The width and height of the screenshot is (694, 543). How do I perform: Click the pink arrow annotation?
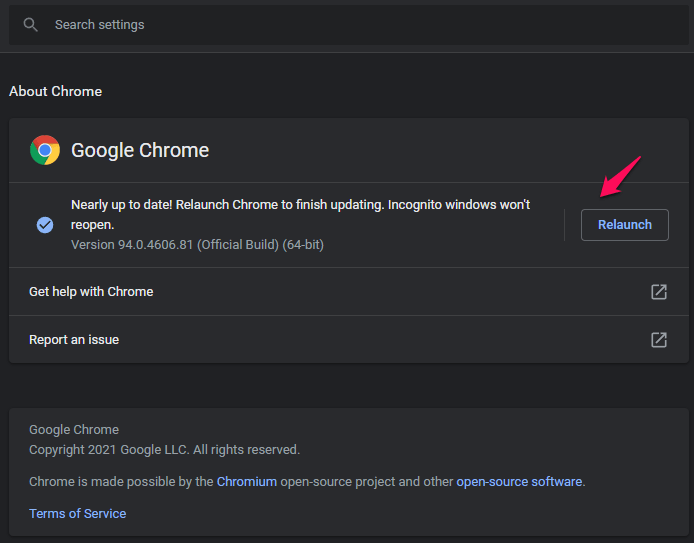click(619, 177)
